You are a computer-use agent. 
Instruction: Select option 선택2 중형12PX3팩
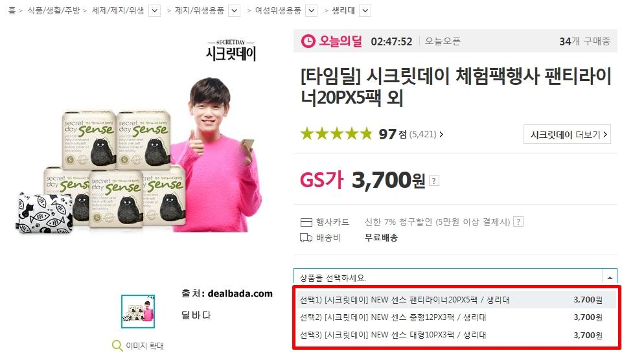coord(456,317)
